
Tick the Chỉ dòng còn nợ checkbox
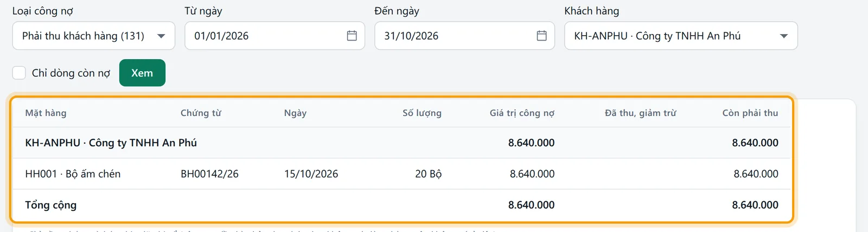(19, 73)
